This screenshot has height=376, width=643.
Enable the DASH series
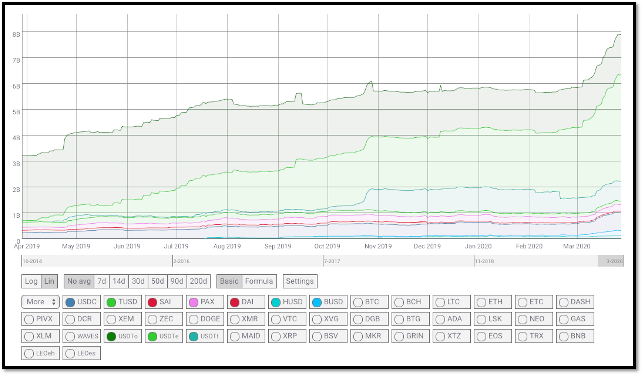(x=575, y=302)
